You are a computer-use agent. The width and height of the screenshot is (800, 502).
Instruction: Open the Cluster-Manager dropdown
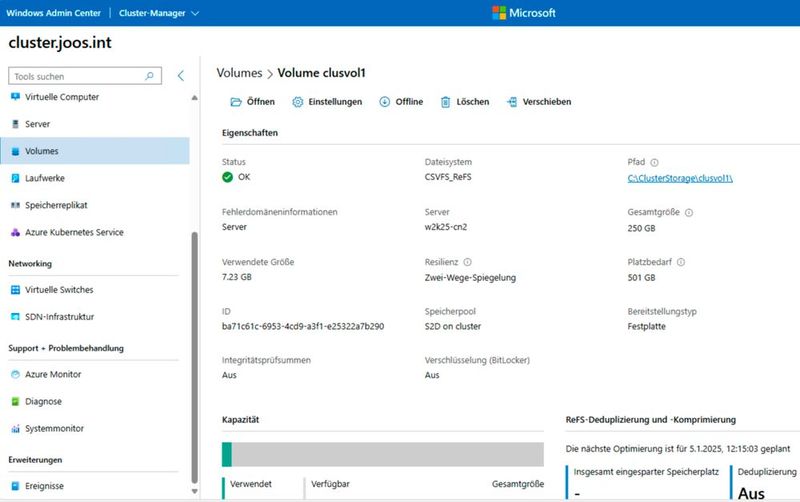click(159, 13)
